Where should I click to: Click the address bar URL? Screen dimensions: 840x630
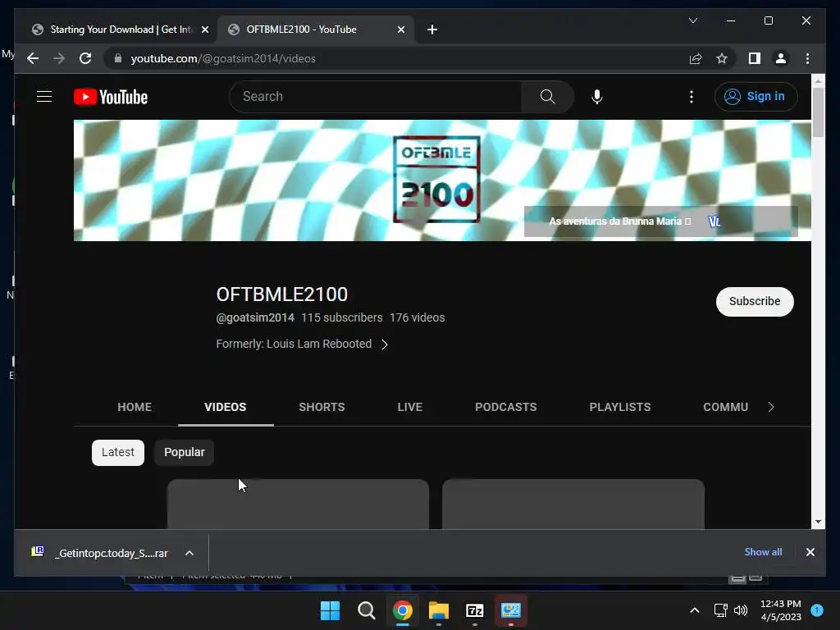tap(223, 58)
